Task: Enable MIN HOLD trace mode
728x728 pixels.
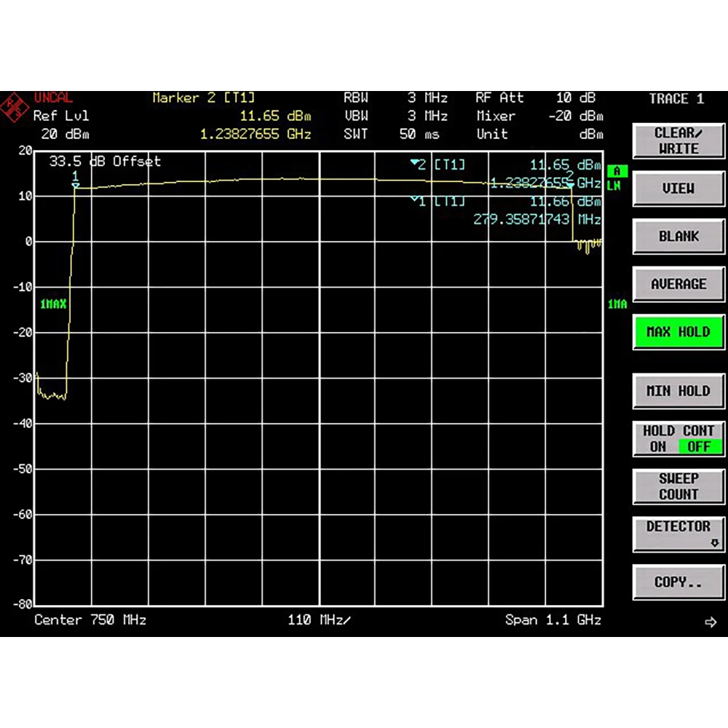Action: click(678, 391)
